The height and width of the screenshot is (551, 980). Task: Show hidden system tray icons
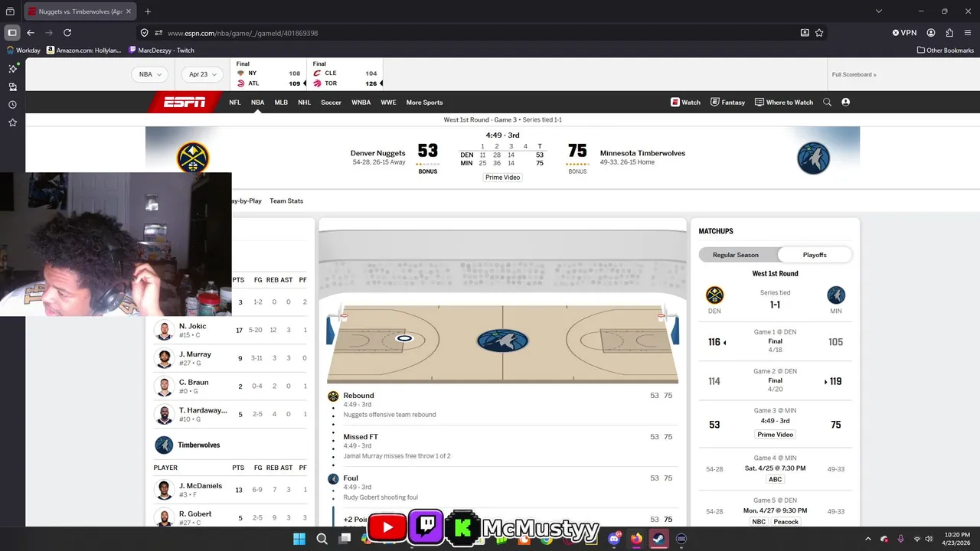coord(868,540)
